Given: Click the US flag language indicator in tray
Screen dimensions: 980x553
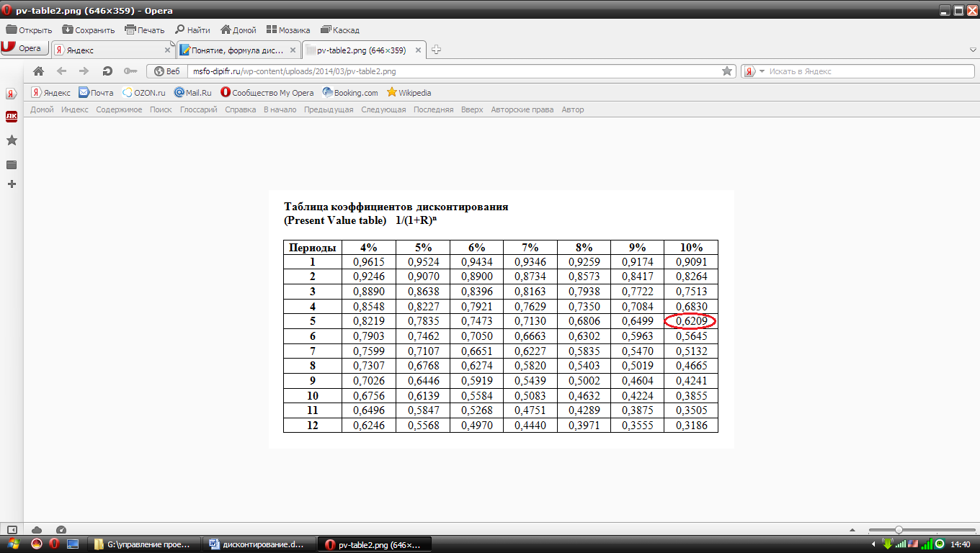Looking at the screenshot, I should 912,544.
